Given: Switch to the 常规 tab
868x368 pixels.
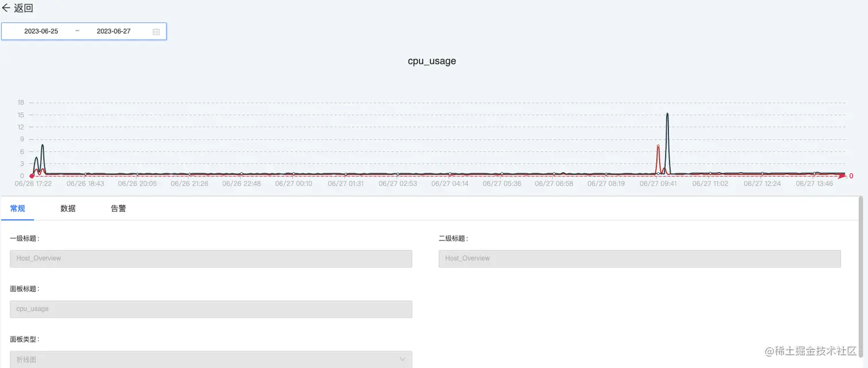Looking at the screenshot, I should [x=18, y=208].
